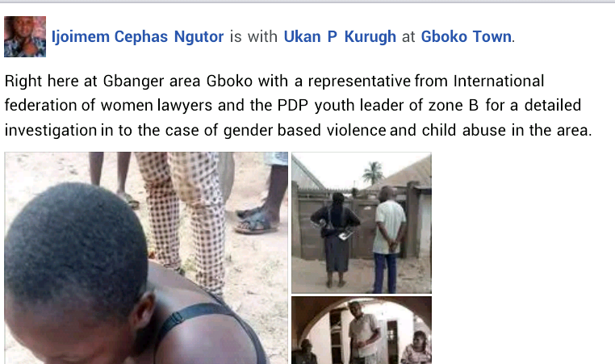Image resolution: width=615 pixels, height=364 pixels.
Task: Open the poster's profile picture thumbnail
Action: pyautogui.click(x=25, y=36)
